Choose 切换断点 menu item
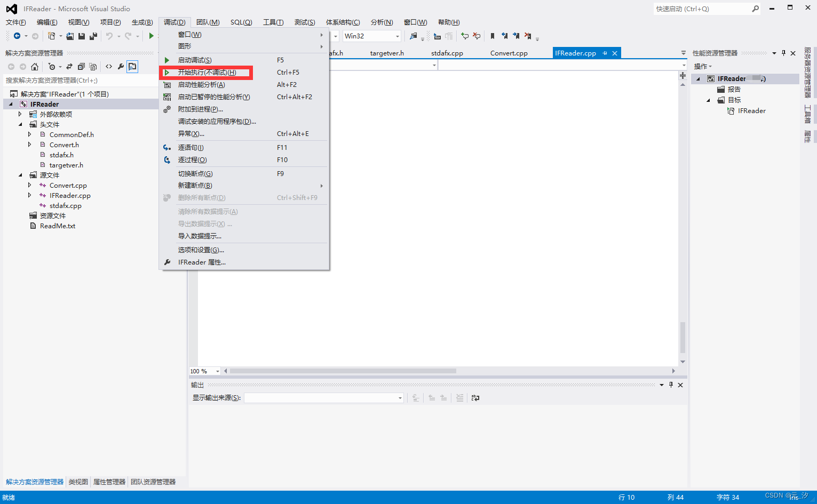The height and width of the screenshot is (504, 817). click(x=244, y=174)
